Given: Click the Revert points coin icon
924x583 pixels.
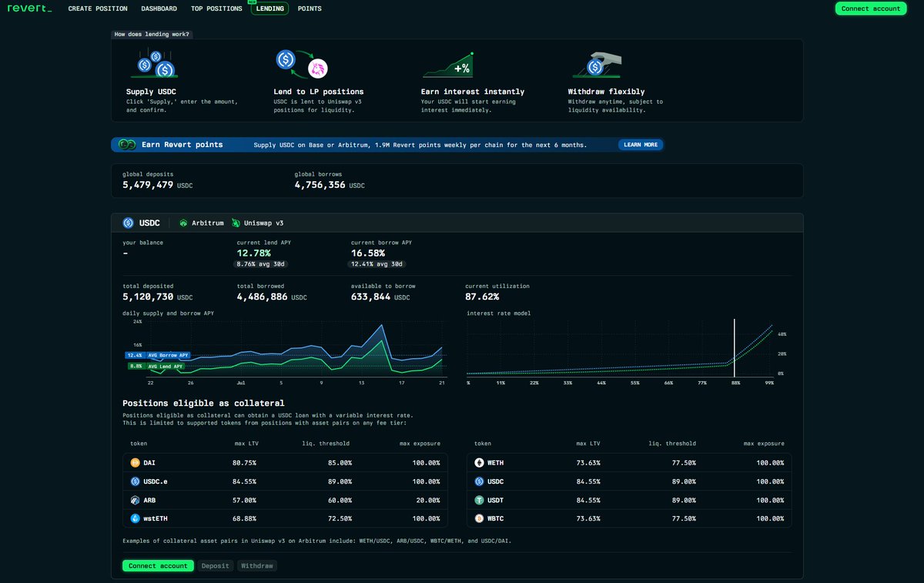Looking at the screenshot, I should (127, 145).
